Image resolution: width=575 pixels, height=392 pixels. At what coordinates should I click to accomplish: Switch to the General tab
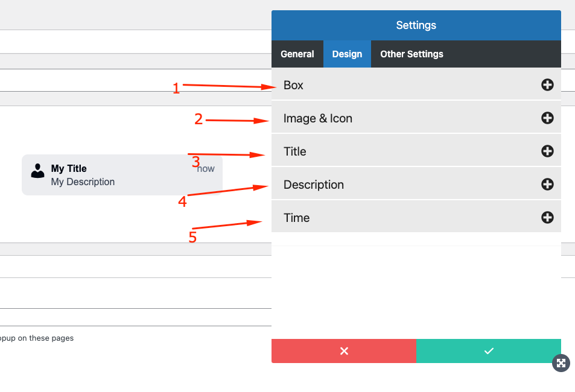(297, 54)
